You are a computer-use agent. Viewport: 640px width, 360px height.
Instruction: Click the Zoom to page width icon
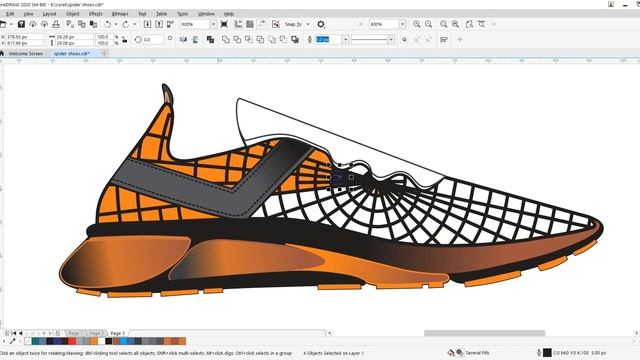click(x=482, y=24)
